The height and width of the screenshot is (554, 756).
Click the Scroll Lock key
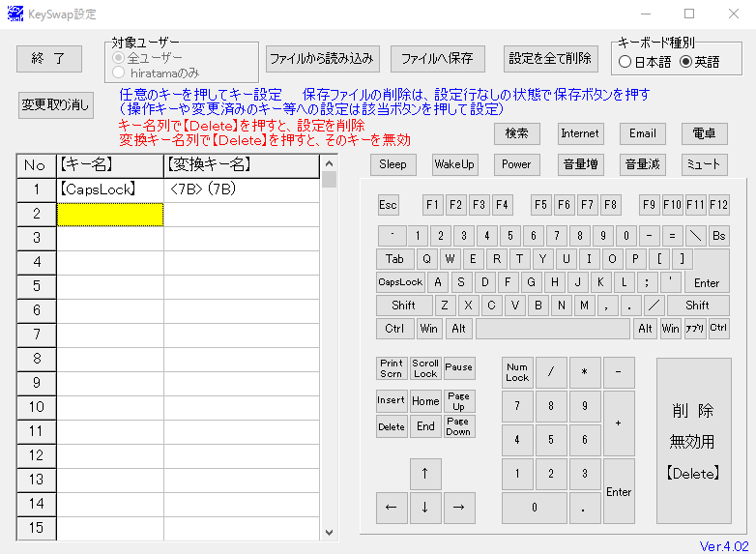click(425, 369)
